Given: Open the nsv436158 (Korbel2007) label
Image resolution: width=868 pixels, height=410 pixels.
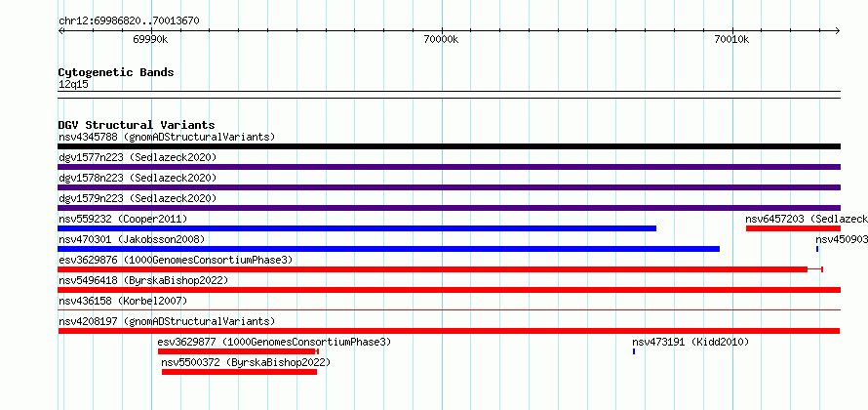Looking at the screenshot, I should coord(123,301).
